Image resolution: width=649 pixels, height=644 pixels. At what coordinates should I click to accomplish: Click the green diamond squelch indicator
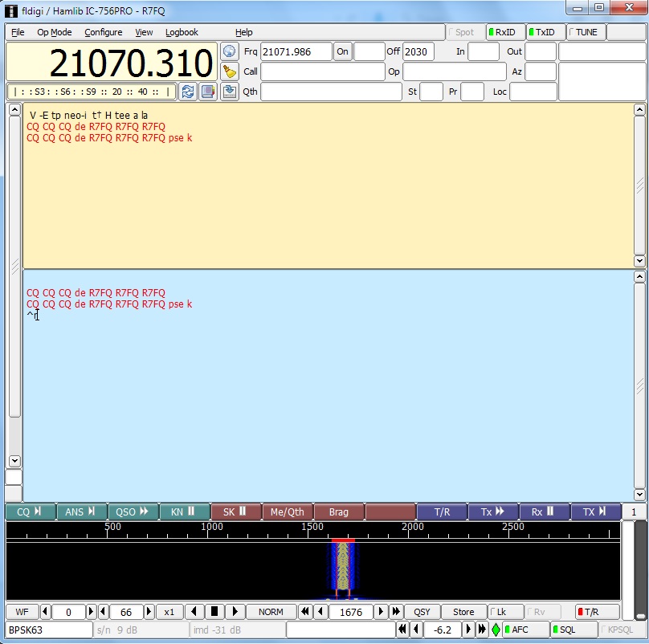pos(496,630)
